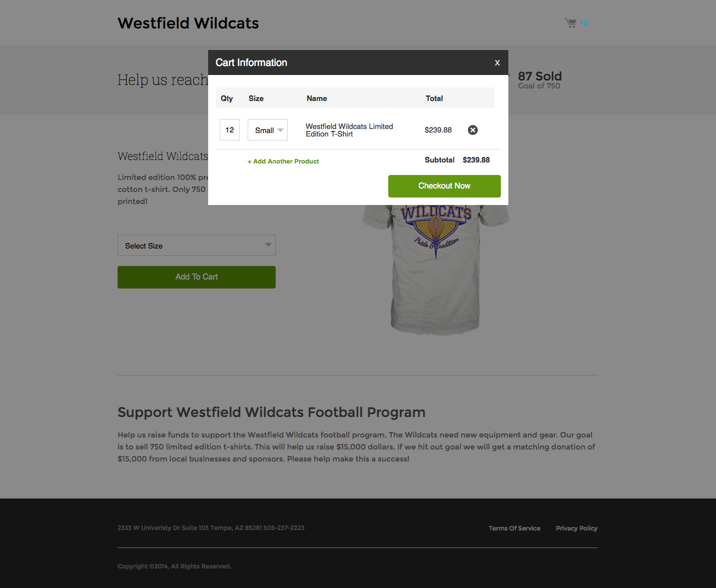Screen dimensions: 716x588
Task: Open the Select Size dropdown
Action: pos(197,245)
